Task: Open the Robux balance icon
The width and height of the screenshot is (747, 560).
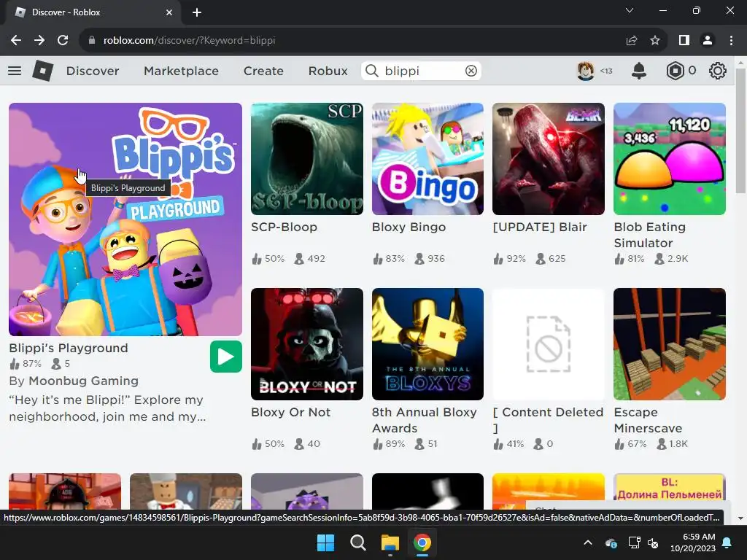Action: tap(675, 71)
